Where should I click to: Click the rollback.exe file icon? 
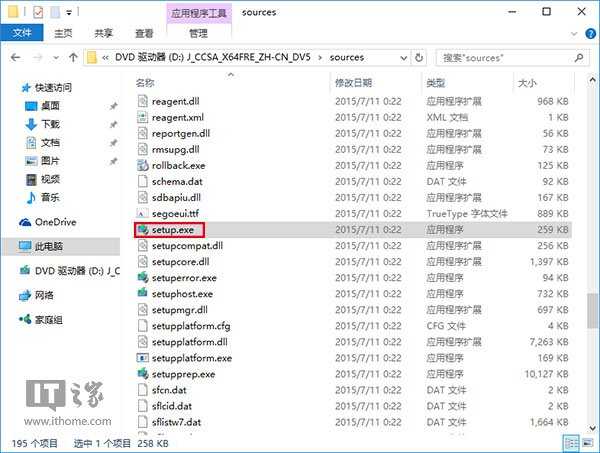[x=143, y=166]
